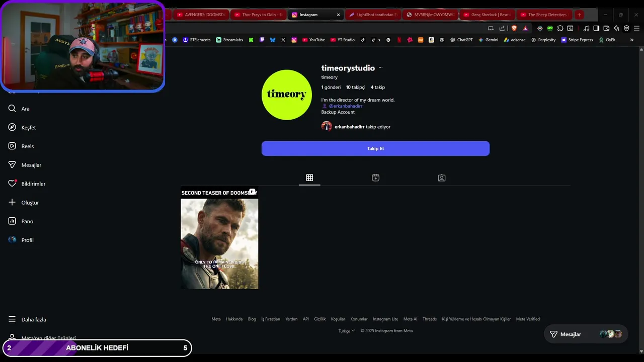Viewport: 644px width, 362px height.
Task: Switch to the Reels profile tab
Action: click(375, 177)
